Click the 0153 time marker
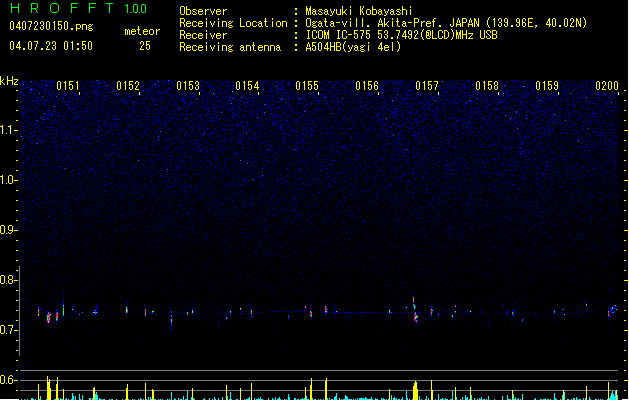 (x=188, y=86)
